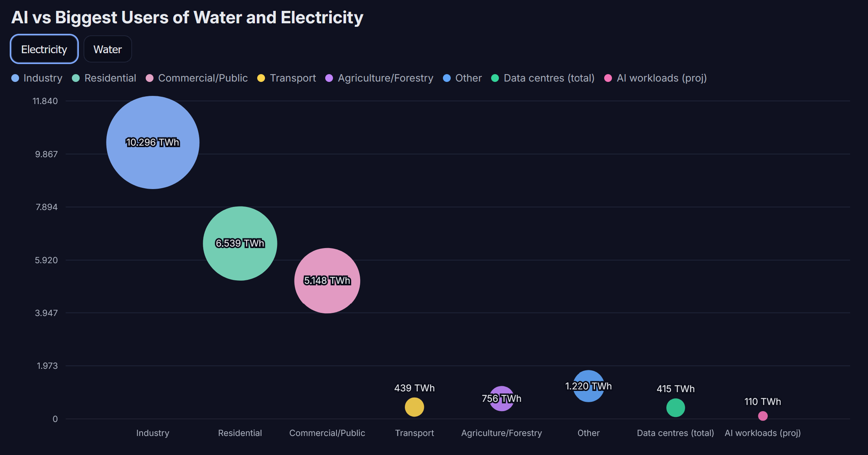Click the Commercial/Public 5.148 TWh bubble
The height and width of the screenshot is (455, 868).
[x=327, y=281]
